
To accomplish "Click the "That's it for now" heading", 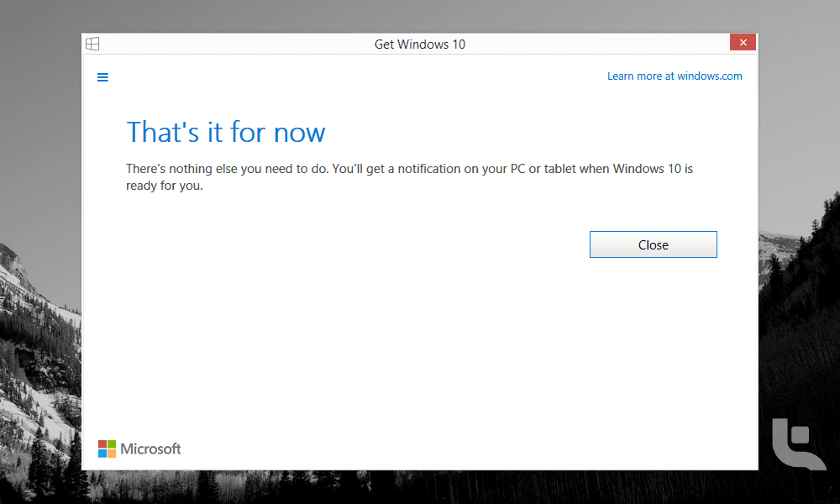I will pyautogui.click(x=225, y=132).
